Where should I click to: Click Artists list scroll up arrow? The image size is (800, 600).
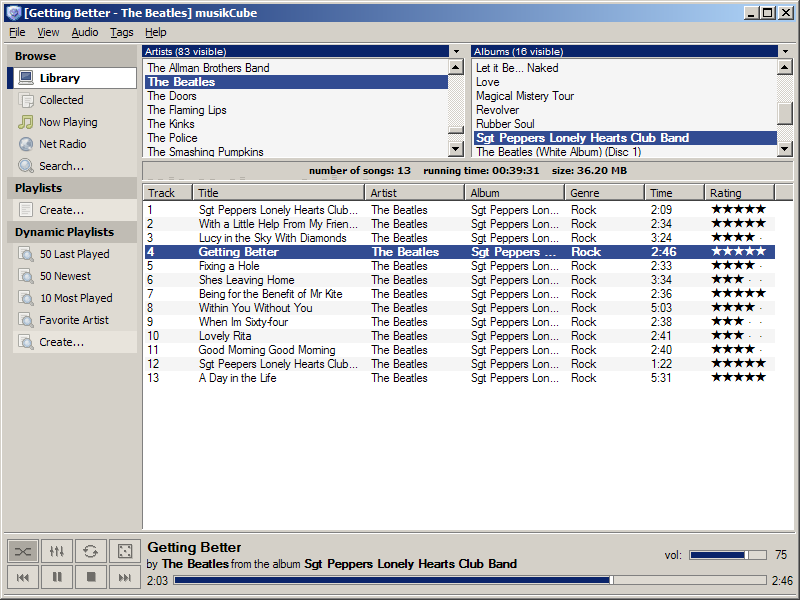[x=456, y=67]
